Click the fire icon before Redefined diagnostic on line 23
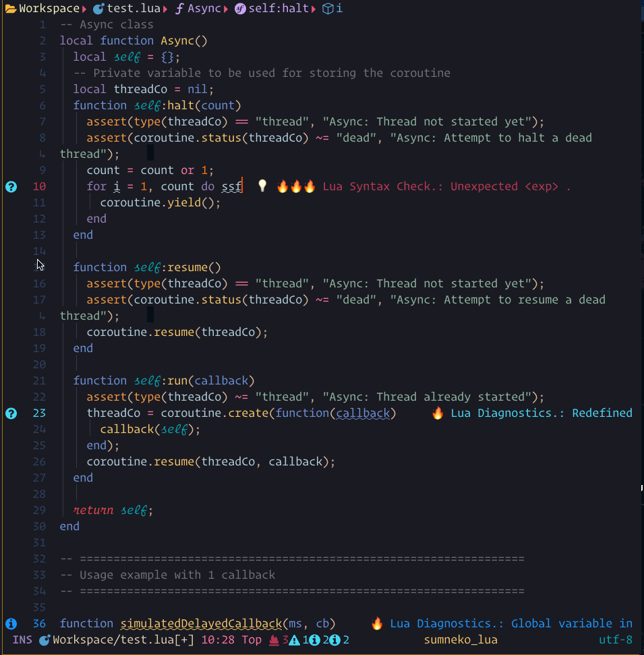Screen dimensions: 644x655 coord(438,413)
